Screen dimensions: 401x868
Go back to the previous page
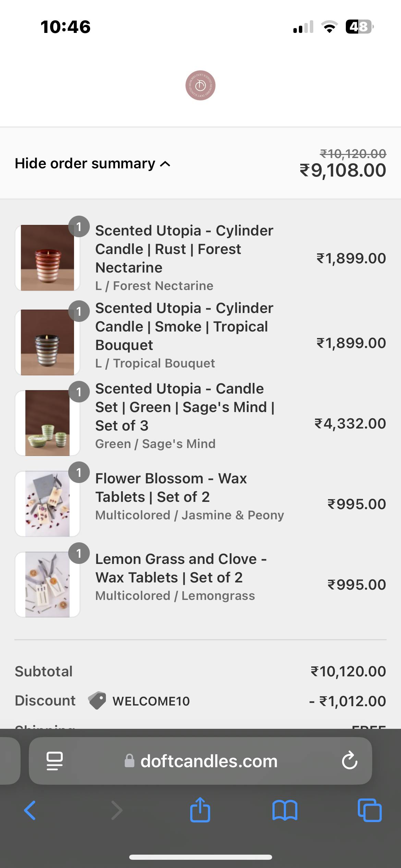pyautogui.click(x=30, y=810)
